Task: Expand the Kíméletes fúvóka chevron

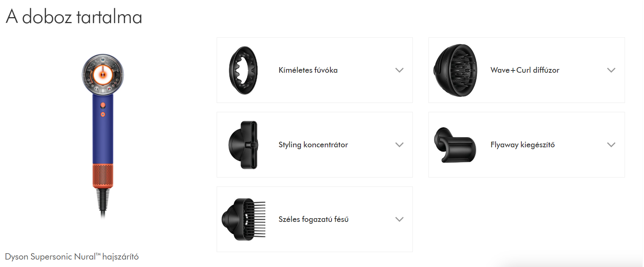Action: (399, 70)
